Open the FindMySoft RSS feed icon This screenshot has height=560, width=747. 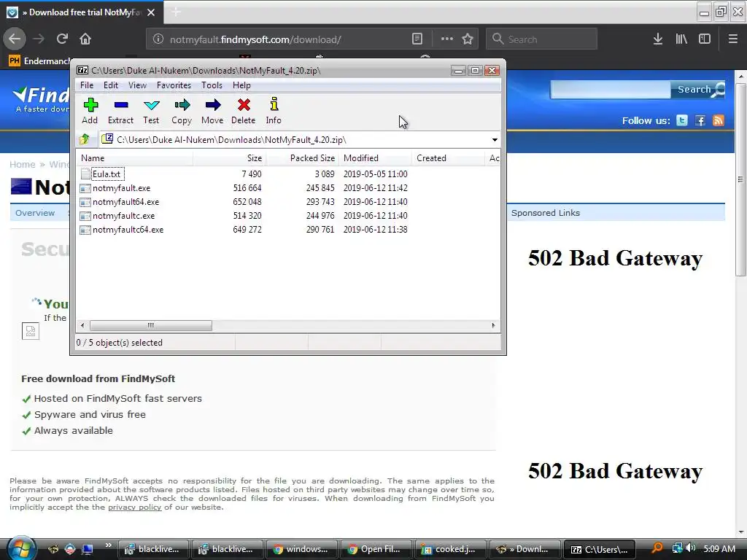point(718,120)
